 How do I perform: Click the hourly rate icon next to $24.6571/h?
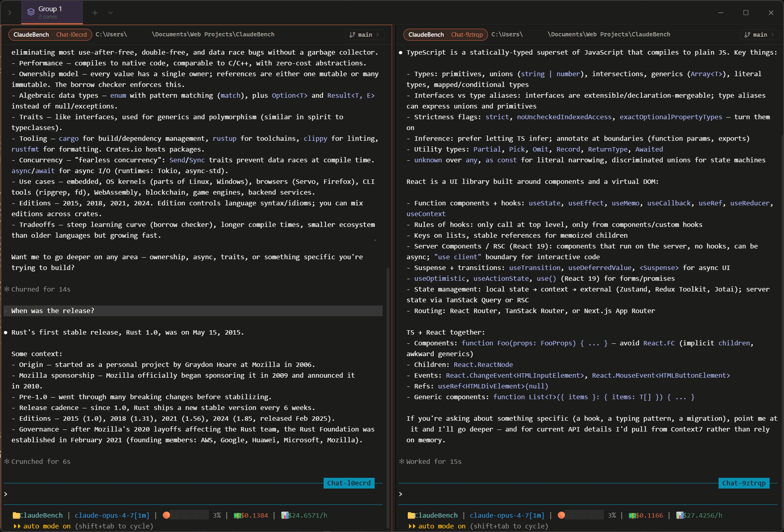pyautogui.click(x=284, y=515)
